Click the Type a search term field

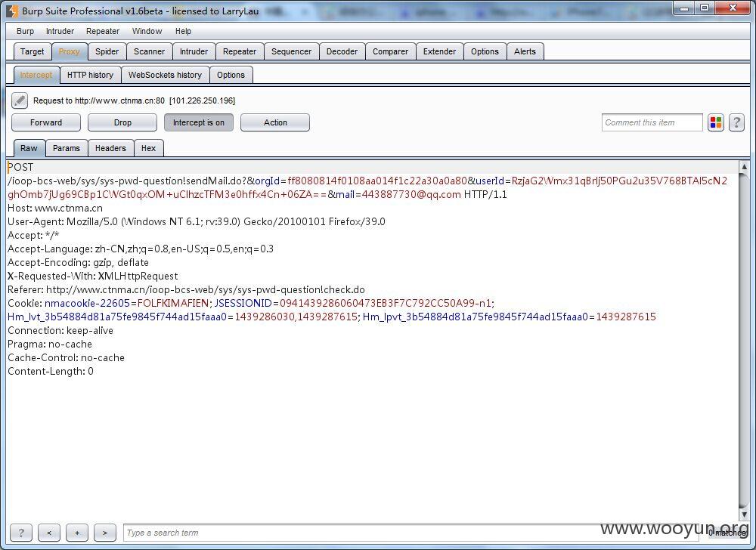(410, 533)
